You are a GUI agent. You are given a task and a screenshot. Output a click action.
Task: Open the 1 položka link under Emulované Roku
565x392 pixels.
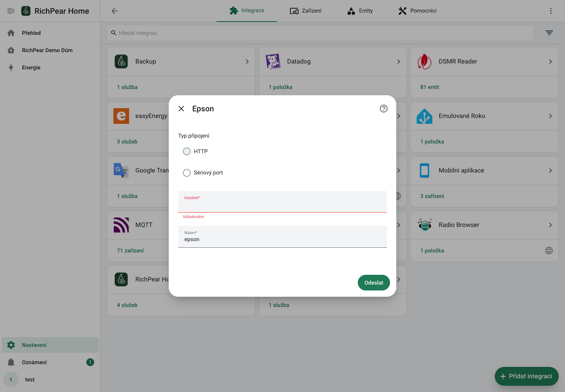pos(432,142)
